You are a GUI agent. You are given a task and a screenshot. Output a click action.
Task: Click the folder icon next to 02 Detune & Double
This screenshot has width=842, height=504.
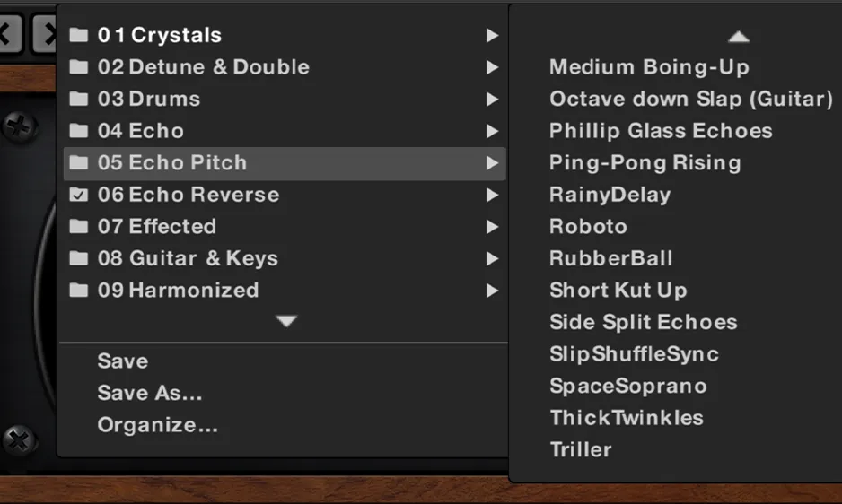click(79, 67)
